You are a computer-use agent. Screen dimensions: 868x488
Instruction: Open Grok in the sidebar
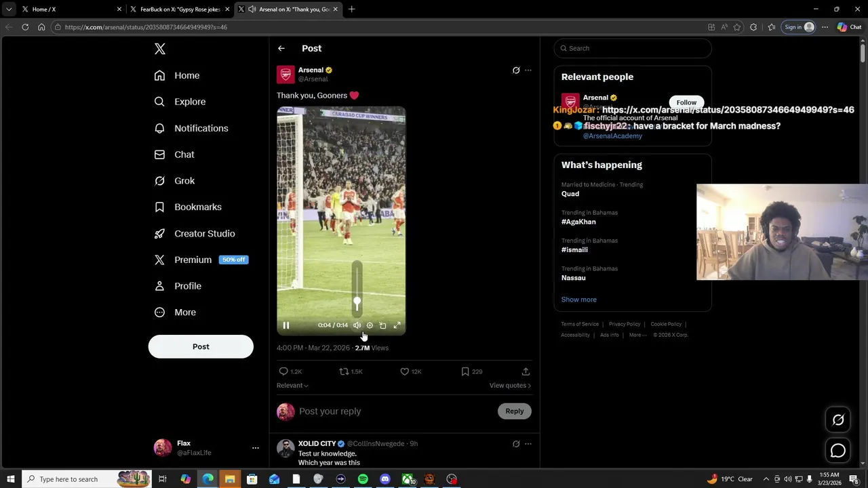coord(175,181)
